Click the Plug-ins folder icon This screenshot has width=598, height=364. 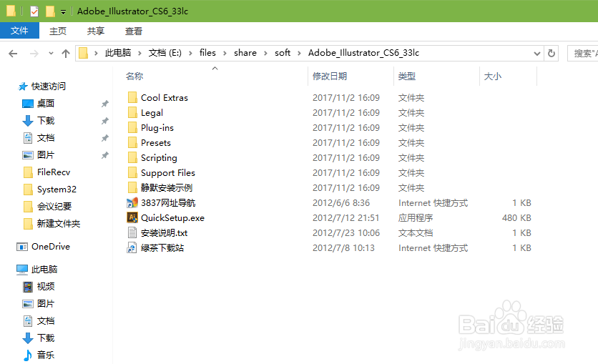point(132,128)
